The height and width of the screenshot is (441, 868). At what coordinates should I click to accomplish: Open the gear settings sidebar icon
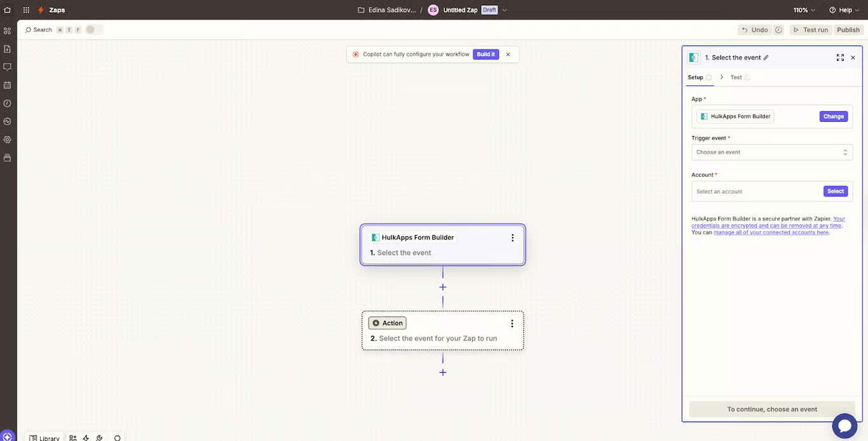[x=7, y=139]
